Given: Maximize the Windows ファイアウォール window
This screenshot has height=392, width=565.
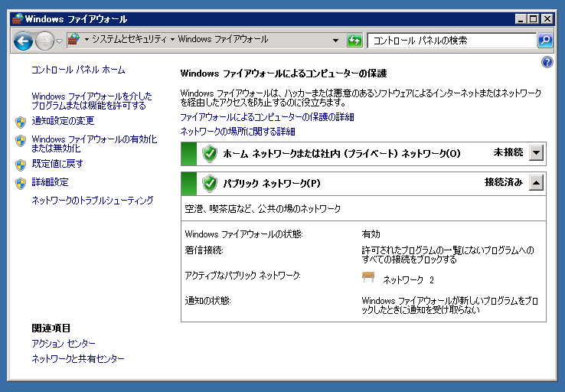Looking at the screenshot, I should click(534, 18).
